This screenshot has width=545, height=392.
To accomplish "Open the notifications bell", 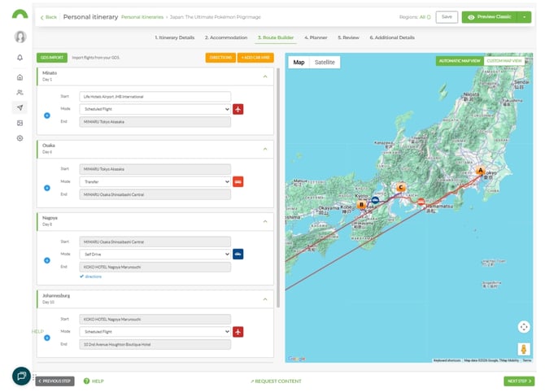I will (x=20, y=58).
